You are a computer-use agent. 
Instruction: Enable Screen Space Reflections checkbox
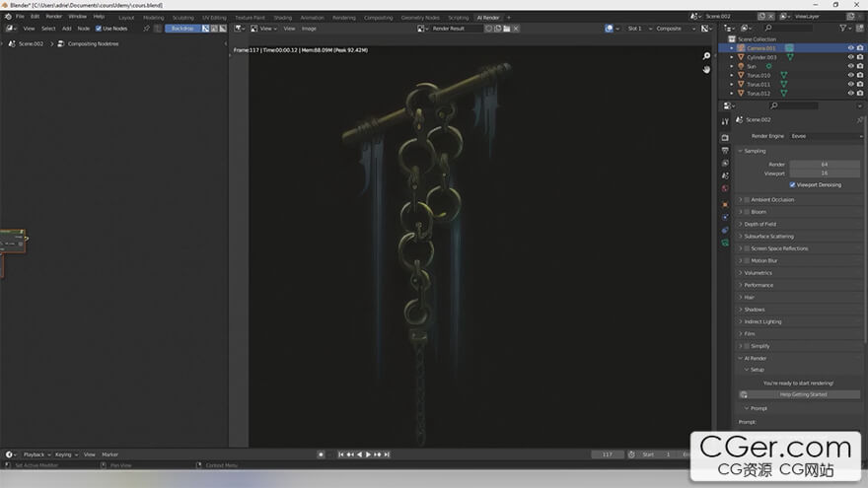pyautogui.click(x=747, y=248)
